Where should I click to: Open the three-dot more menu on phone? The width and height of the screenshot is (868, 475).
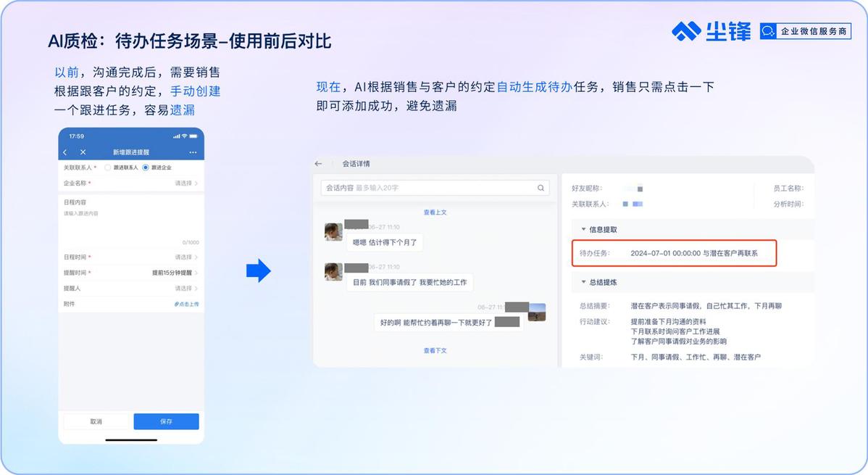[x=193, y=152]
